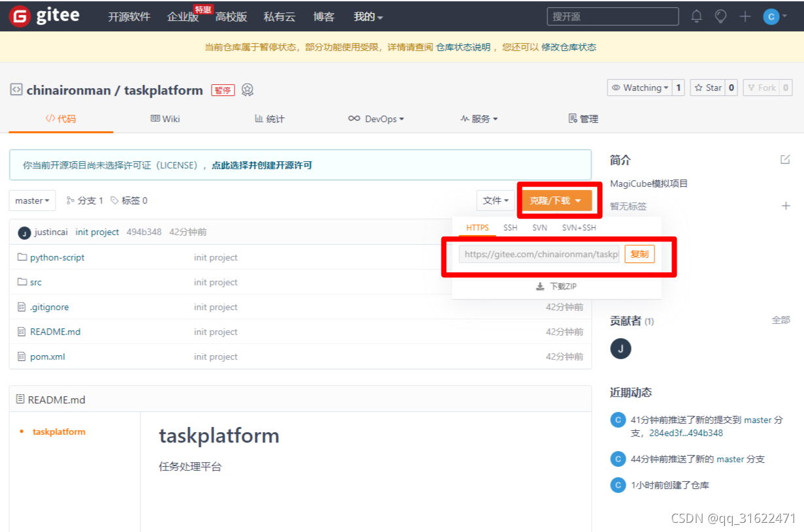Click the .gitignore file icon
Image resolution: width=804 pixels, height=532 pixels.
pyautogui.click(x=22, y=307)
